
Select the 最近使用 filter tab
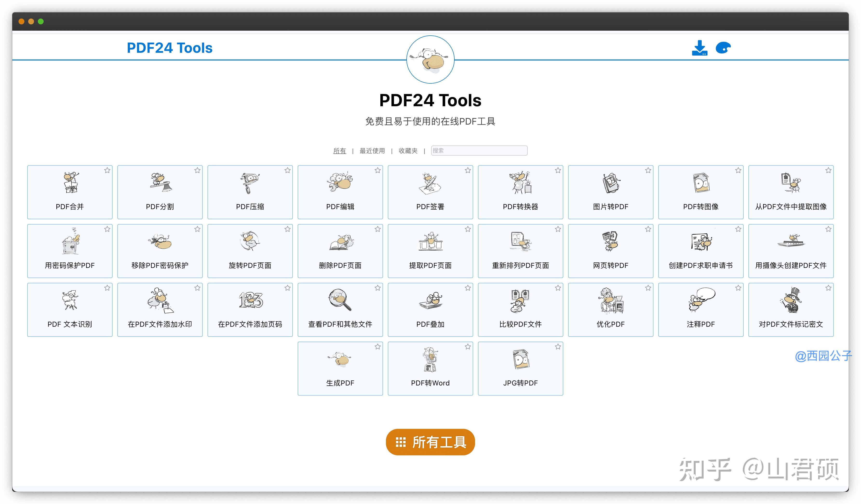click(372, 151)
